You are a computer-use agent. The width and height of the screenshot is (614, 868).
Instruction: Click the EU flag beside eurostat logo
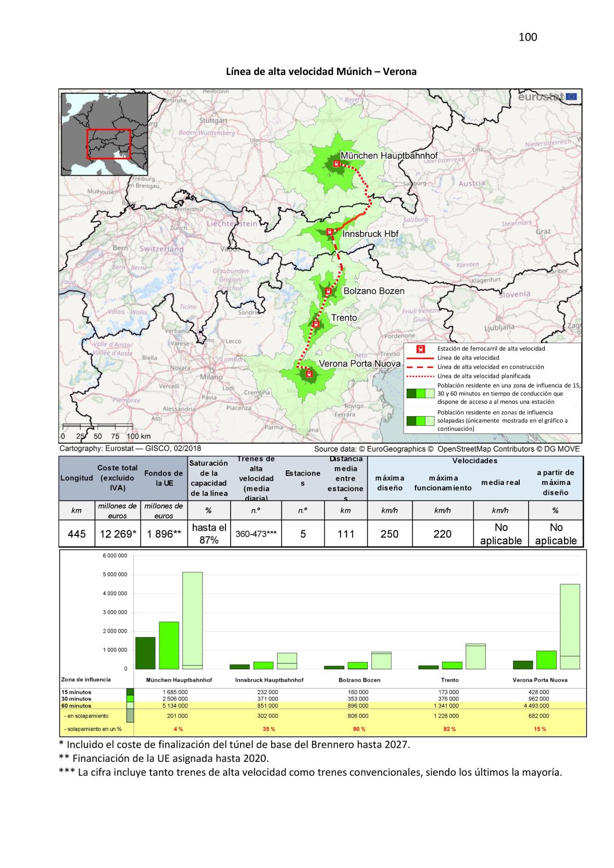coord(571,96)
